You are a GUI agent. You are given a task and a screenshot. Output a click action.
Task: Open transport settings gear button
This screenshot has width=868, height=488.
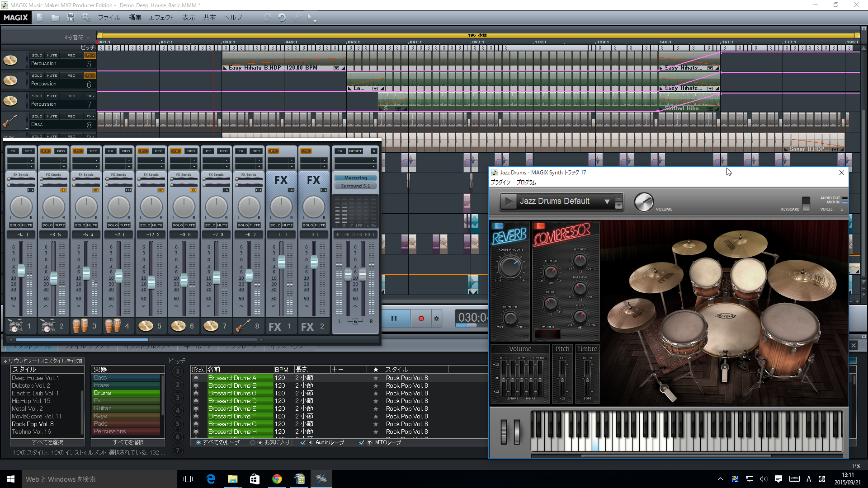click(436, 318)
